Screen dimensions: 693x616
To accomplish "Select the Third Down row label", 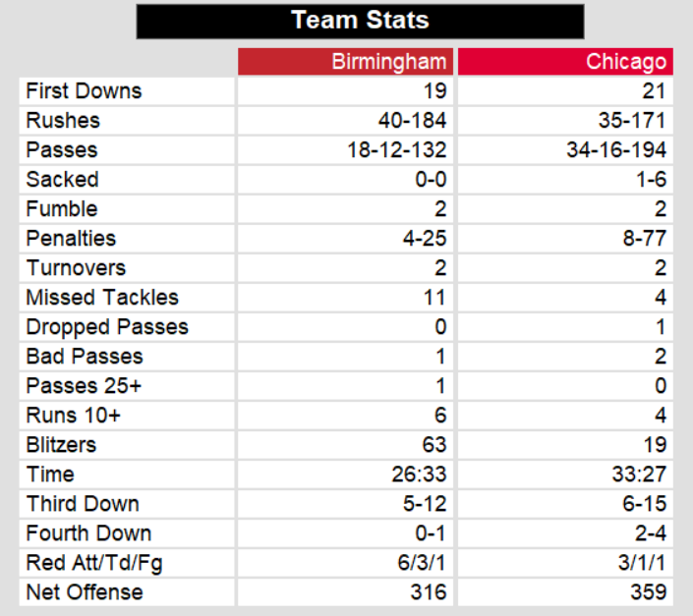I will [x=83, y=504].
